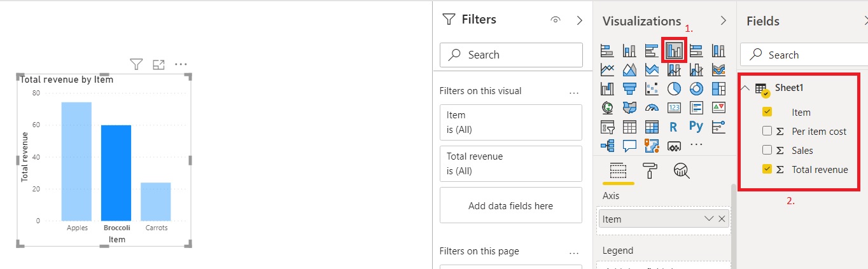Insert a Python visual
868x269 pixels.
point(696,127)
